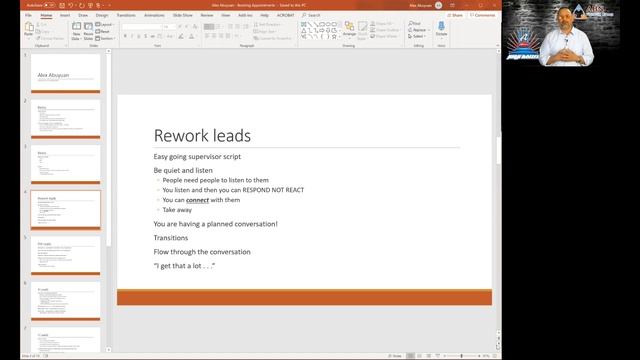This screenshot has height=360, width=640.
Task: Switch to the Transitions tab
Action: click(x=126, y=15)
